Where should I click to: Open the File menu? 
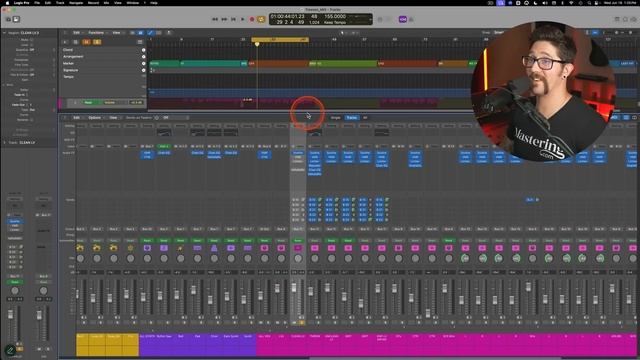37,2
